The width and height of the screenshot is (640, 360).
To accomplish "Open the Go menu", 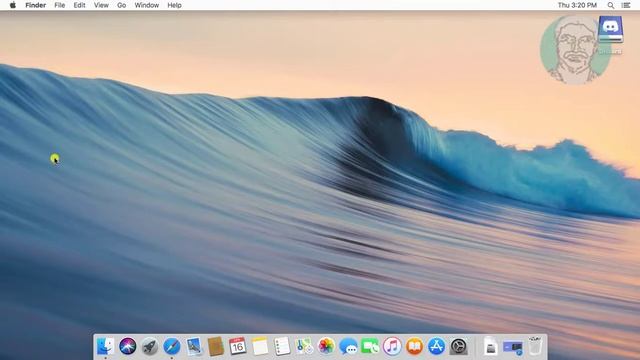I will [122, 5].
